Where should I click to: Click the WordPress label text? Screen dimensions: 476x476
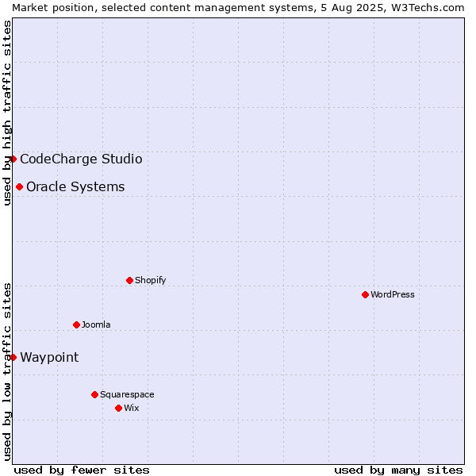click(393, 294)
